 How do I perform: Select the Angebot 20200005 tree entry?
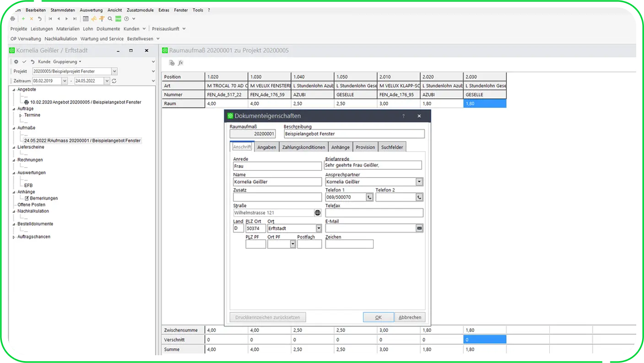point(86,103)
